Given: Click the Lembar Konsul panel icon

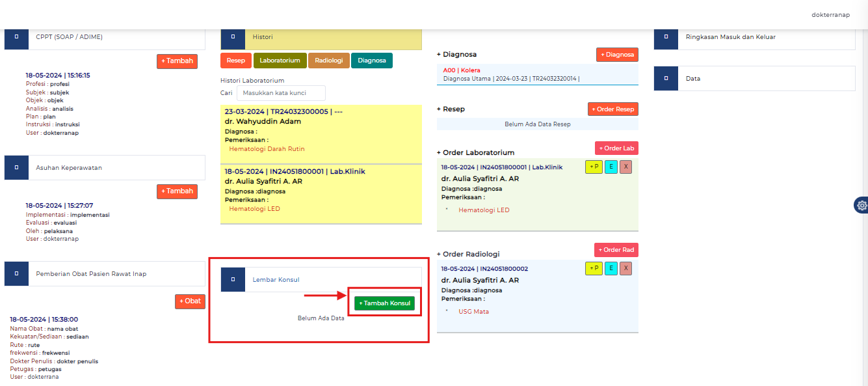Looking at the screenshot, I should pyautogui.click(x=233, y=280).
